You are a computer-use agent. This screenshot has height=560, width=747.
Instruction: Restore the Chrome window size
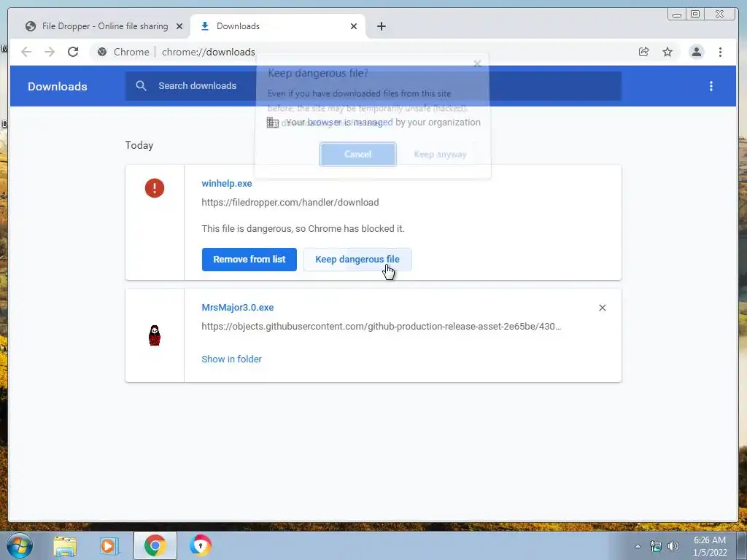point(695,15)
